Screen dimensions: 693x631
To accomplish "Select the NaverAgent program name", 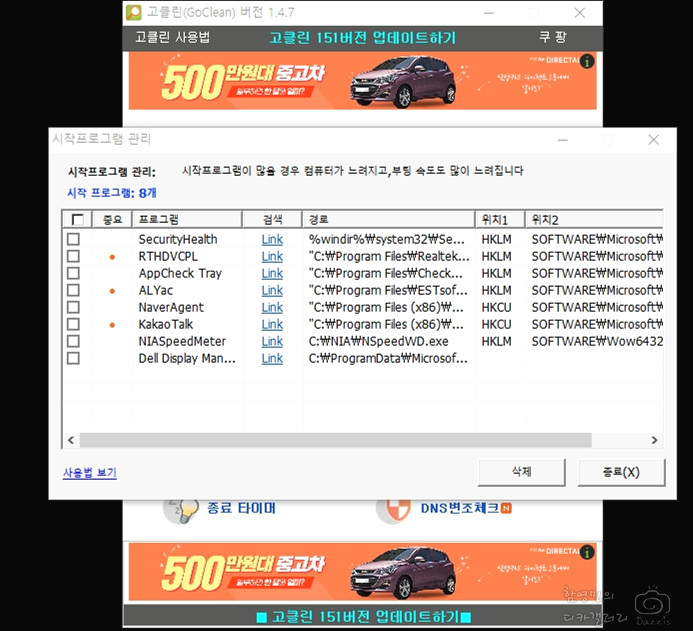I will 171,308.
